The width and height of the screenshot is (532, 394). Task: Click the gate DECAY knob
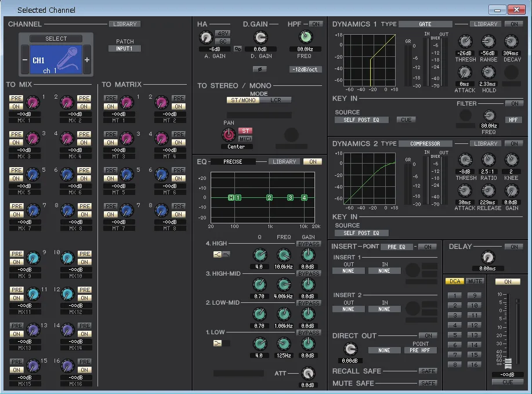click(x=511, y=41)
